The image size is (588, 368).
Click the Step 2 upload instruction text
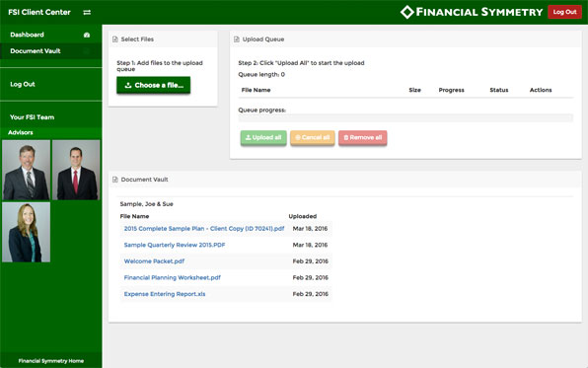pyautogui.click(x=301, y=62)
